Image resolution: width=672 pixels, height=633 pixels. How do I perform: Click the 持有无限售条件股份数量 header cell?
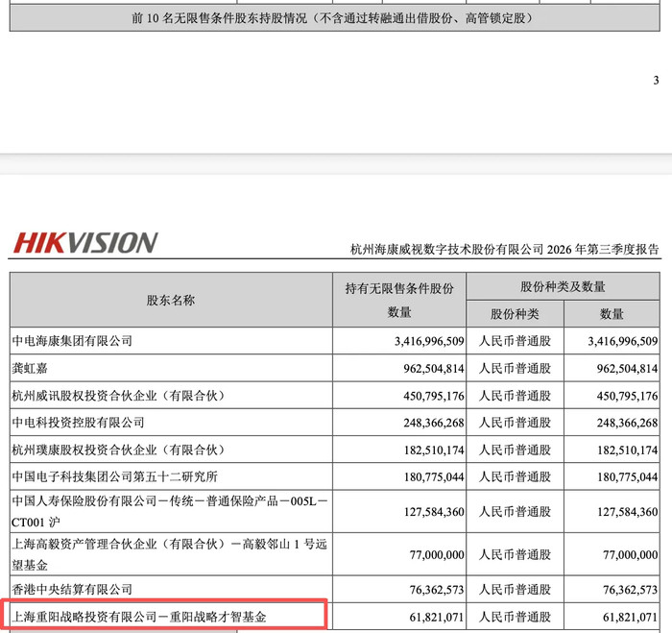(x=399, y=300)
